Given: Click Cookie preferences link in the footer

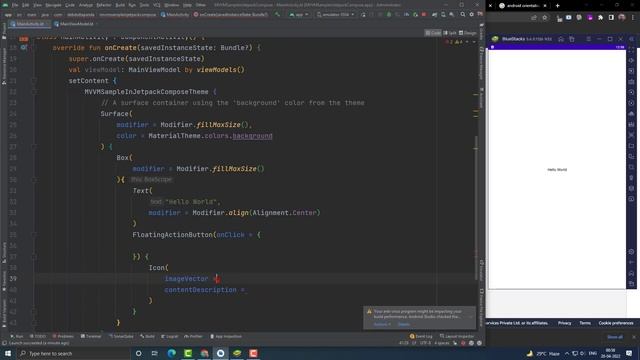Looking at the screenshot, I should pos(616,323).
